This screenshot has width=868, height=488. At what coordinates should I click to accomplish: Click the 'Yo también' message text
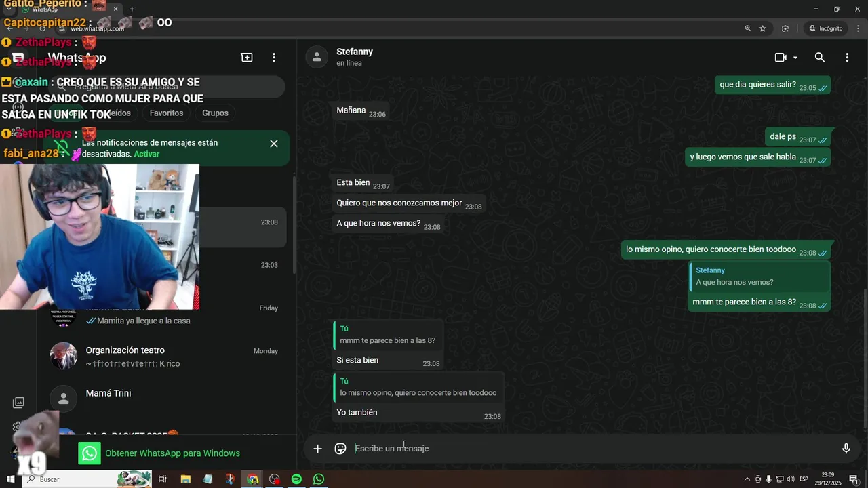[x=357, y=412]
